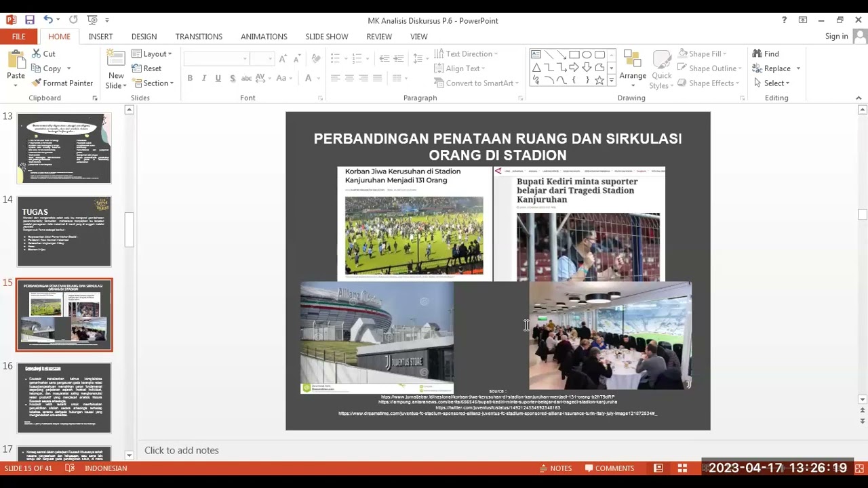Select the star shape in Shapes gallery
The image size is (868, 488).
[599, 80]
